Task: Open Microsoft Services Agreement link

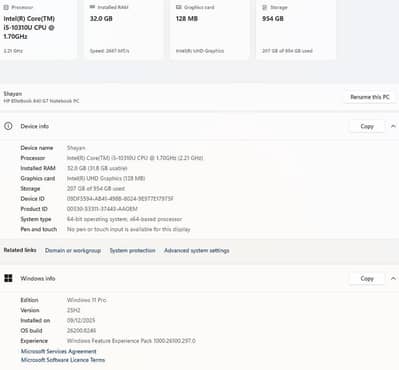Action: click(x=58, y=351)
